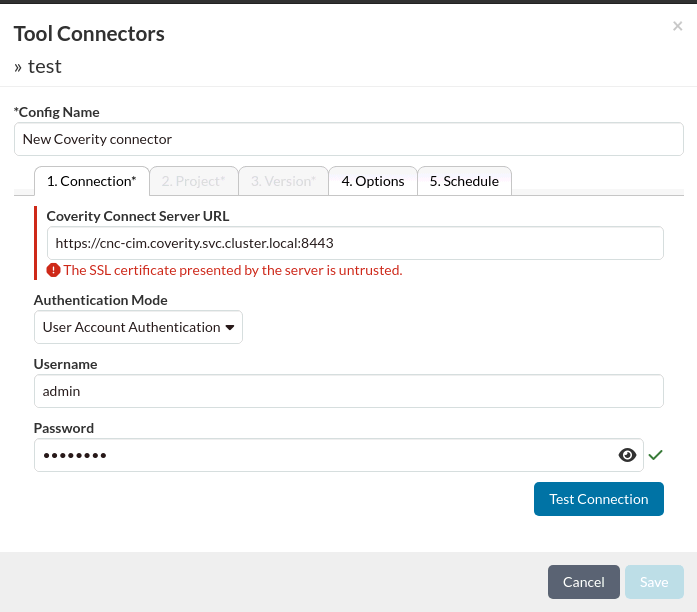This screenshot has height=612, width=697.
Task: Click the Authentication Mode label
Action: coord(100,300)
